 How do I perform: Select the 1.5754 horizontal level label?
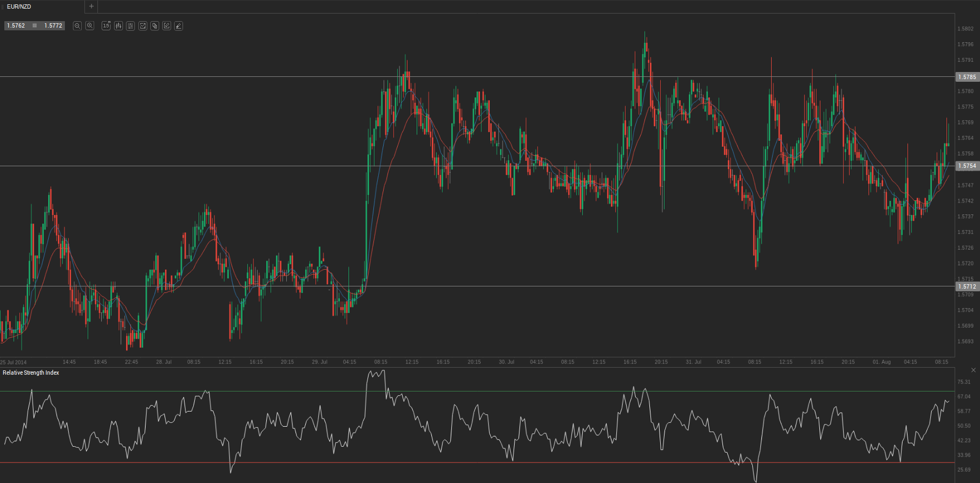point(967,166)
